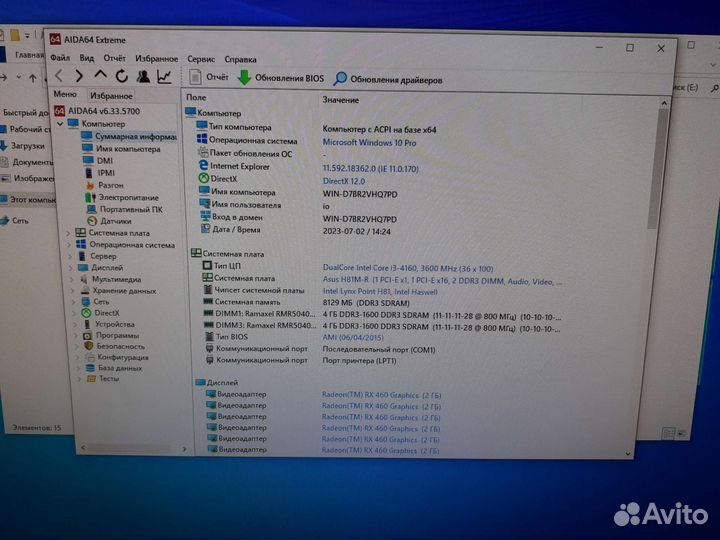
Task: Click the База данных tree icon
Action: 91,368
